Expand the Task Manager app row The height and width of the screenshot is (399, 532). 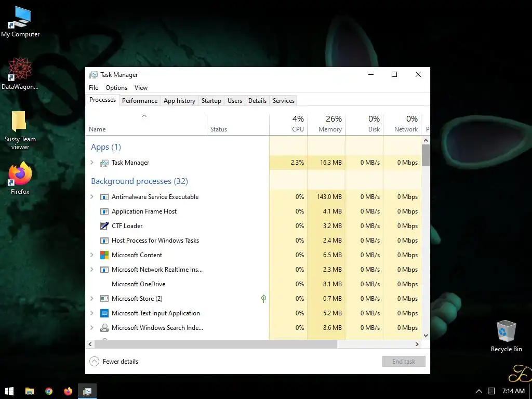tap(91, 163)
